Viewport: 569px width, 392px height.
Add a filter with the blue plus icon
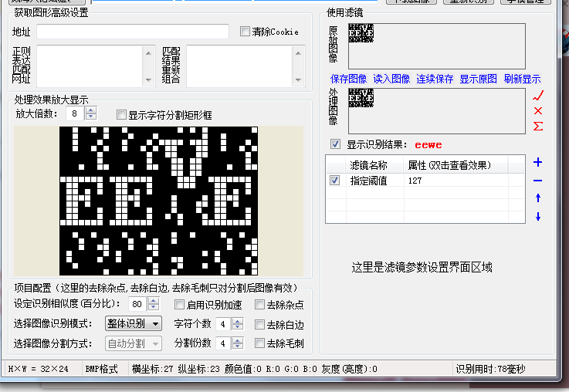coord(538,162)
